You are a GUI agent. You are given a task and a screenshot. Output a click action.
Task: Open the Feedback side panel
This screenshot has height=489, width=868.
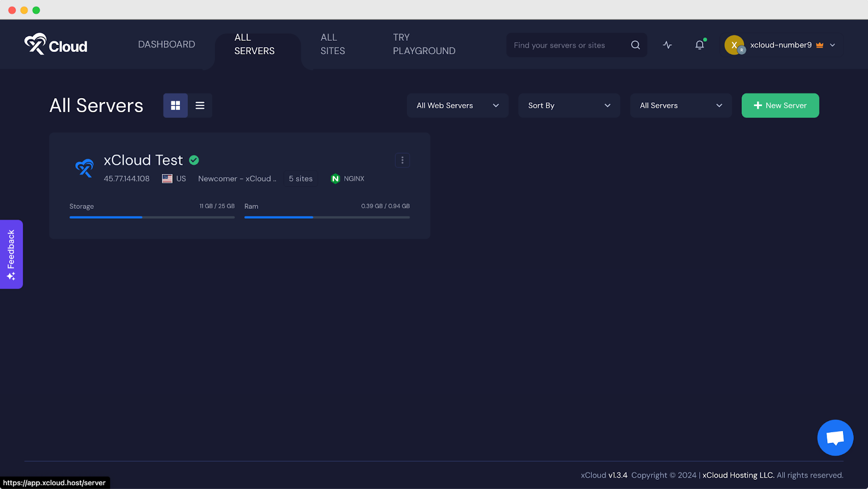coord(11,254)
